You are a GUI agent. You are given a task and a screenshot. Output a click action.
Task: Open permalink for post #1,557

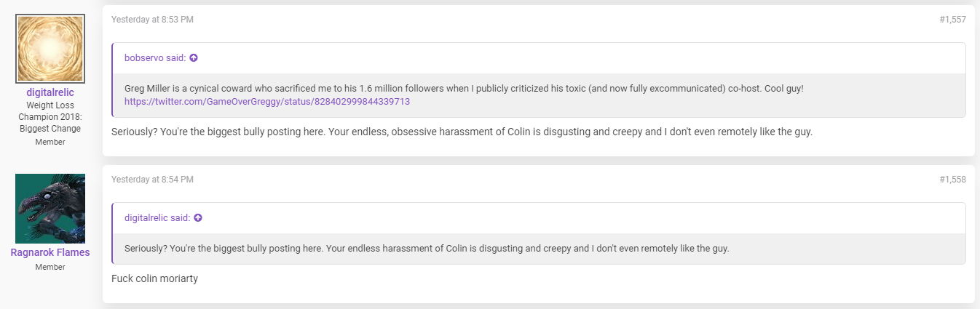point(952,20)
